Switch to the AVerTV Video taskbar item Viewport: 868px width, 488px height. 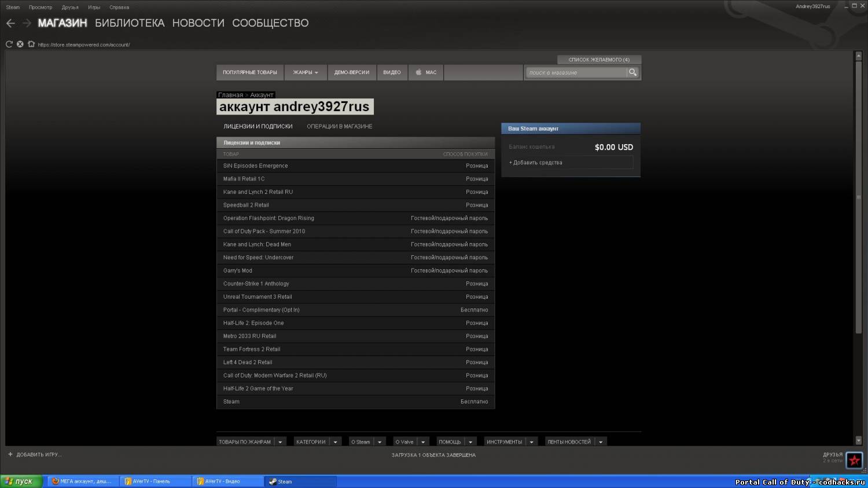pos(227,481)
